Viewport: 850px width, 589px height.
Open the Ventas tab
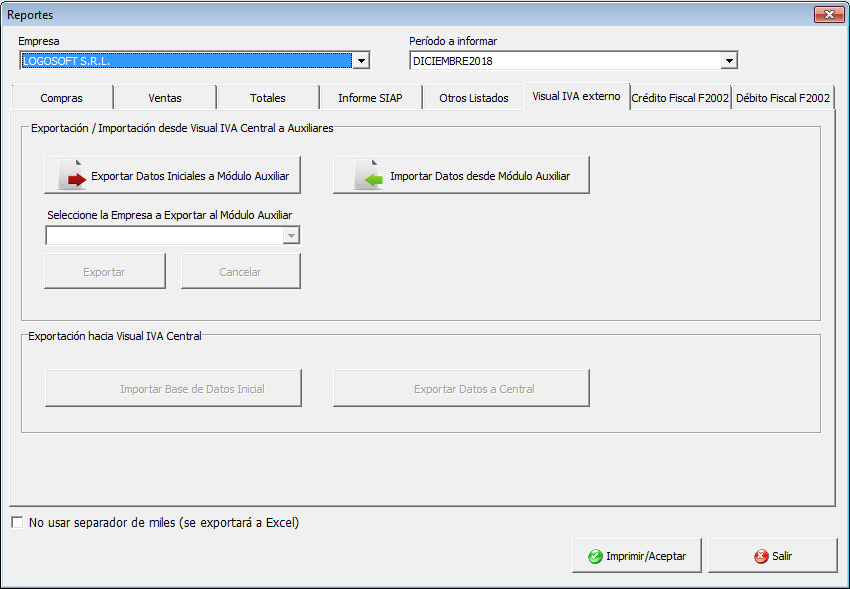point(165,98)
